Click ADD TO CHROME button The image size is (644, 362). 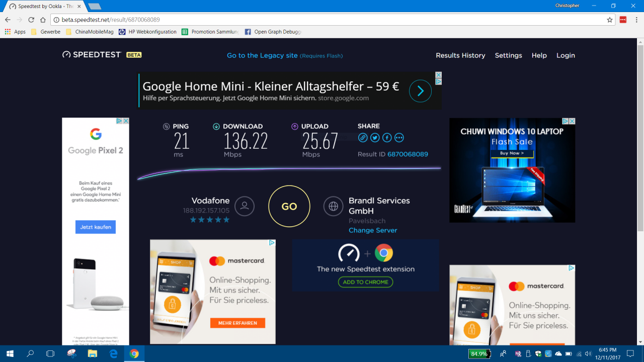click(x=365, y=282)
